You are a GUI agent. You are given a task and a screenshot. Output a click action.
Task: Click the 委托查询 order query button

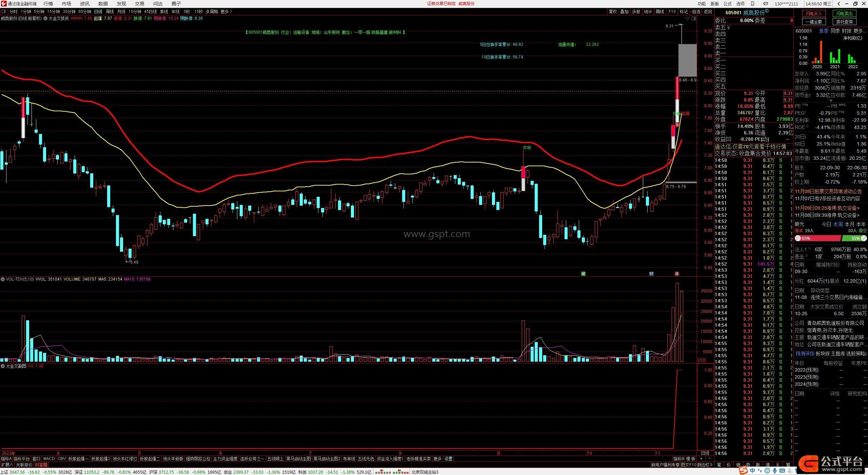click(x=844, y=22)
